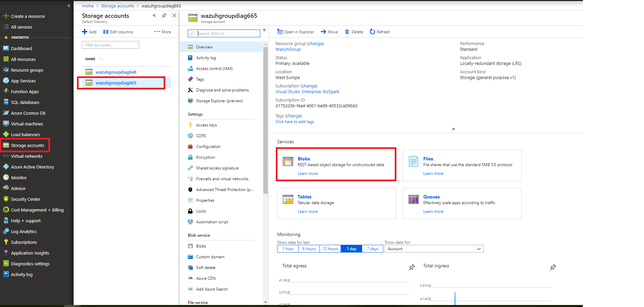Click the Move toolbar button
Image resolution: width=644 pixels, height=307 pixels.
pos(329,32)
